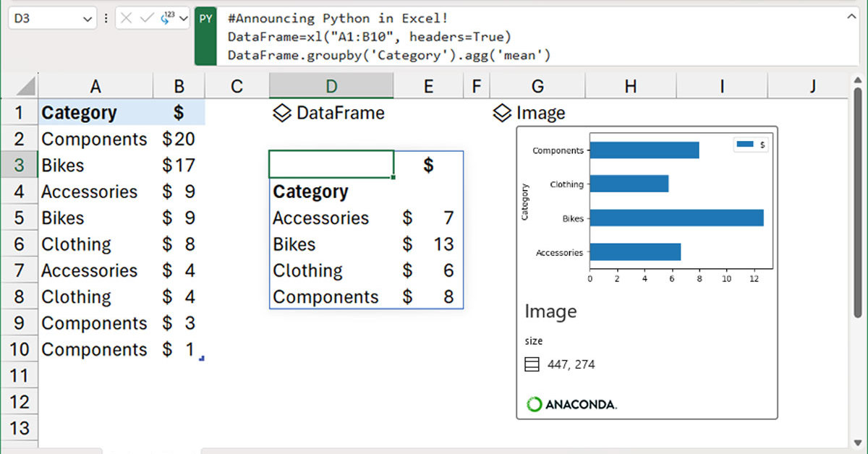The width and height of the screenshot is (868, 454).
Task: Click the formula bar vertical dots handle
Action: click(x=106, y=18)
